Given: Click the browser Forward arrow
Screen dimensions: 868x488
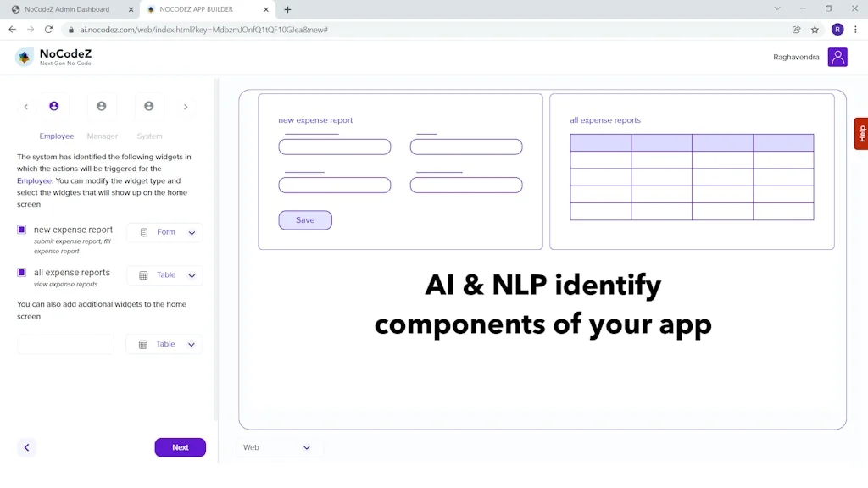Looking at the screenshot, I should click(x=31, y=30).
